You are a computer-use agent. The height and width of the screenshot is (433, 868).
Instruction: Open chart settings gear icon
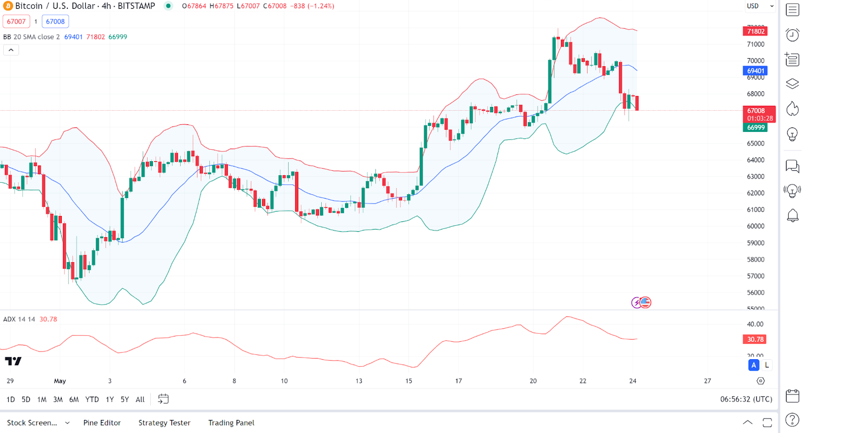point(761,381)
